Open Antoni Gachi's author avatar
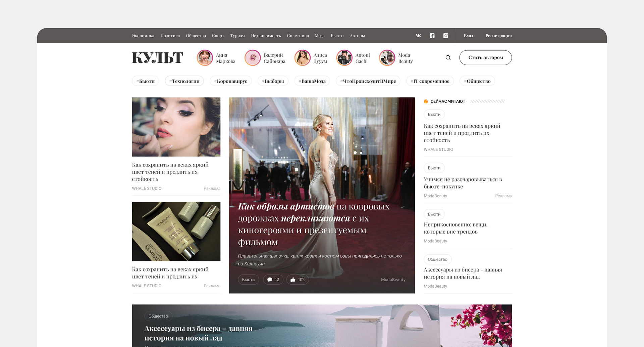Viewport: 644px width, 347px height. [x=344, y=58]
